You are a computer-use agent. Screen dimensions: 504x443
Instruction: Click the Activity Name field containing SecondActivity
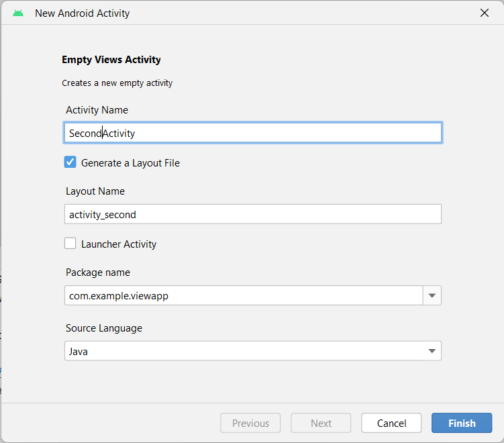pos(252,133)
